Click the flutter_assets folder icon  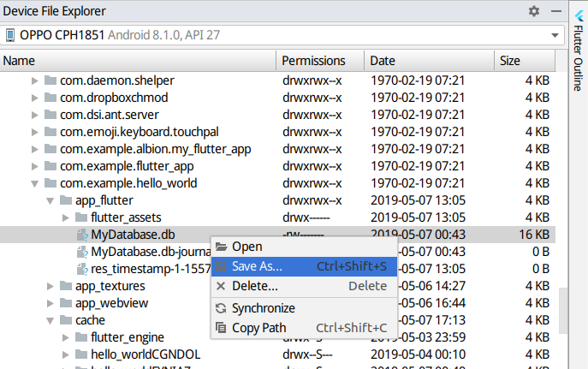click(81, 217)
